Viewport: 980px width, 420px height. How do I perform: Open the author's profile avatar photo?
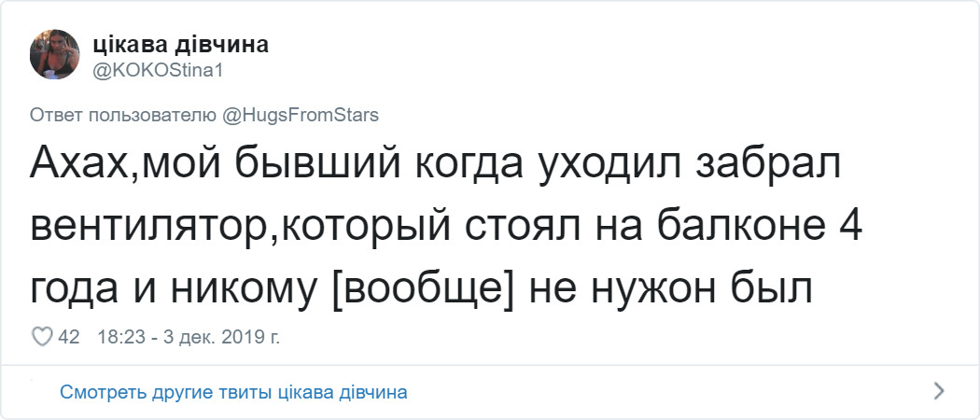(54, 54)
